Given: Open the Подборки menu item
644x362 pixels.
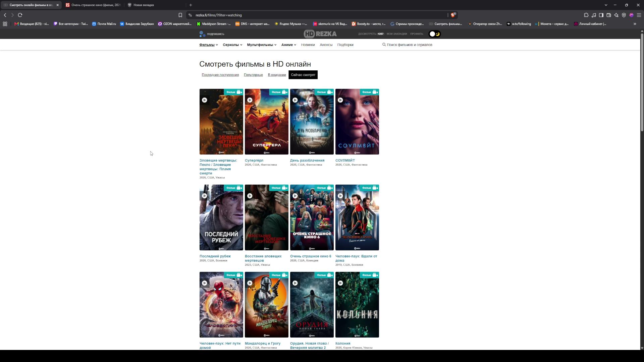Looking at the screenshot, I should point(345,45).
